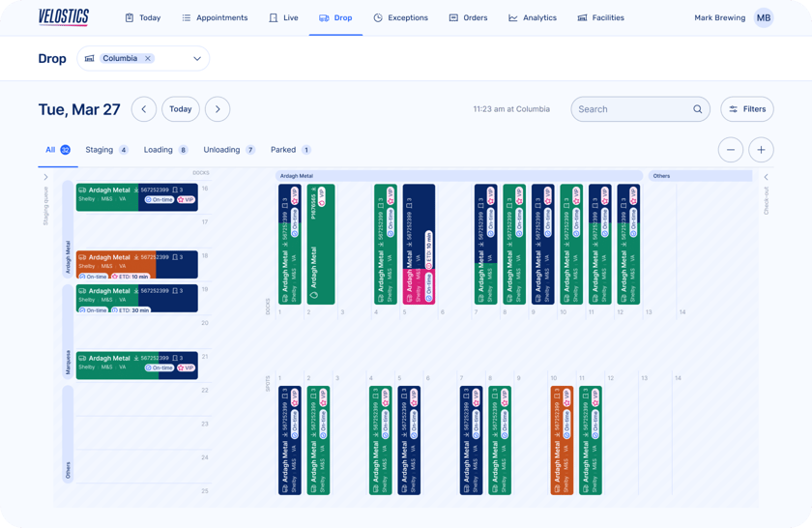Zoom out with the minus button

tap(731, 150)
